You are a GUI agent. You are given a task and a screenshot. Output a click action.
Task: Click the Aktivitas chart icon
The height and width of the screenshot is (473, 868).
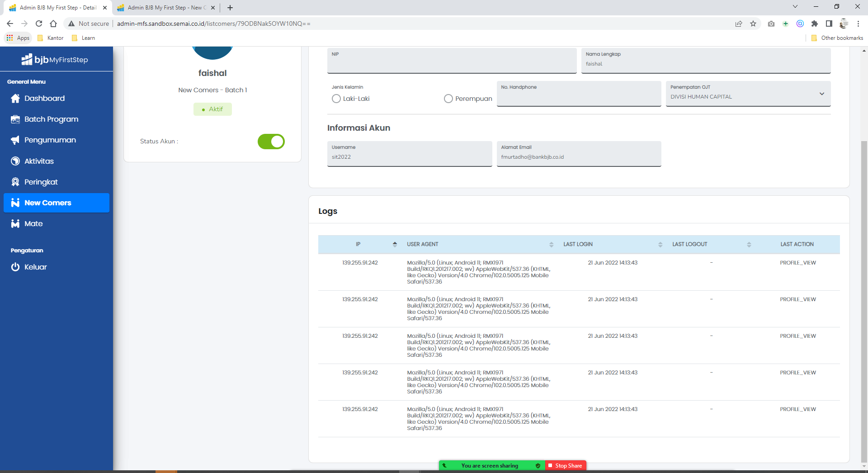15,161
